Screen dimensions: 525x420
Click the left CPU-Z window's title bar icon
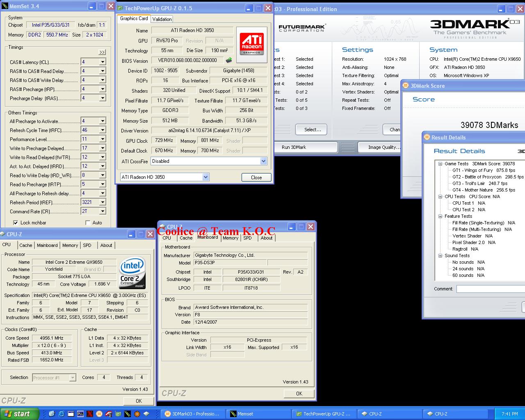(x=3, y=234)
